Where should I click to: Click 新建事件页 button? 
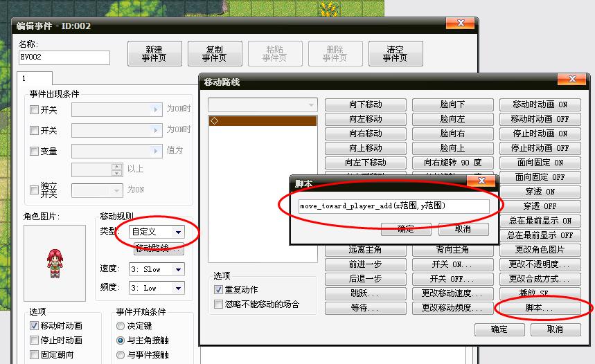154,53
